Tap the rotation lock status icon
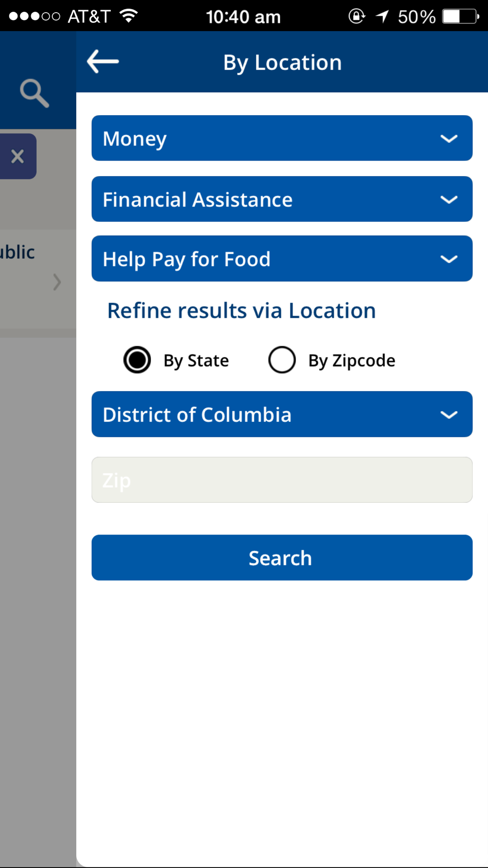This screenshot has height=868, width=488. tap(357, 16)
